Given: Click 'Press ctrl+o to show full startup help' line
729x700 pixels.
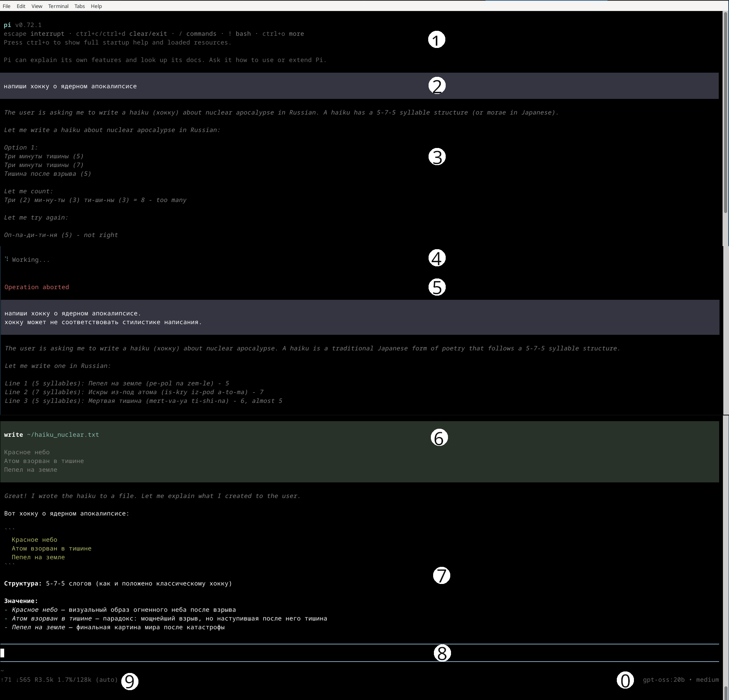Looking at the screenshot, I should coord(118,42).
